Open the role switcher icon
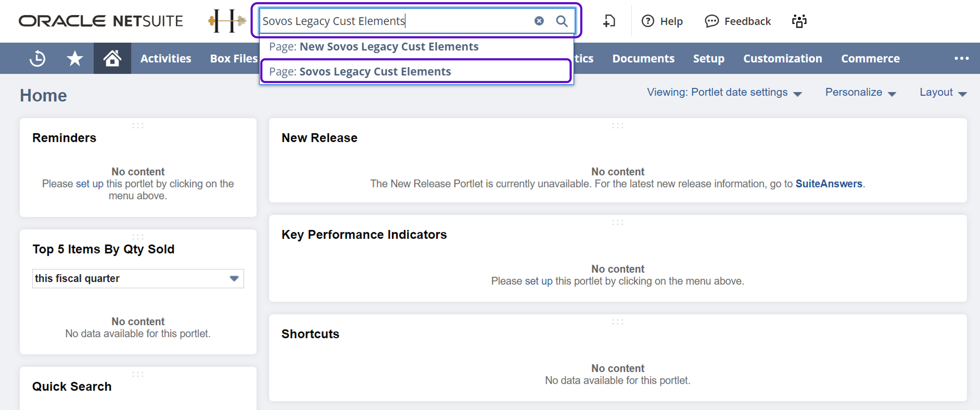Viewport: 980px width, 410px height. (x=799, y=21)
